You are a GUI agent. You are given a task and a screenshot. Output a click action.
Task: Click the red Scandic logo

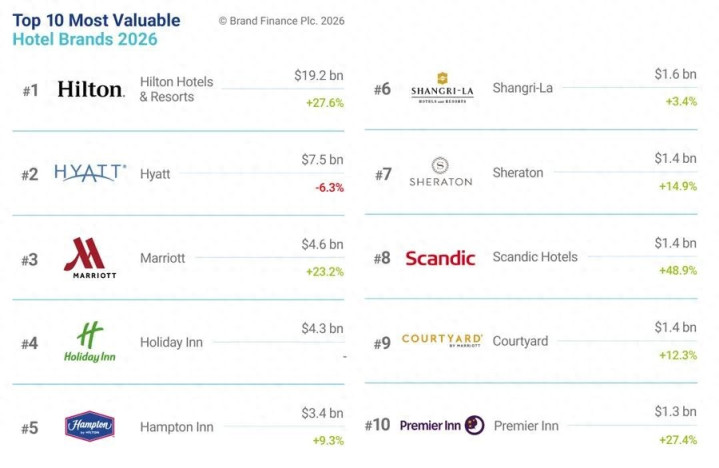[440, 258]
